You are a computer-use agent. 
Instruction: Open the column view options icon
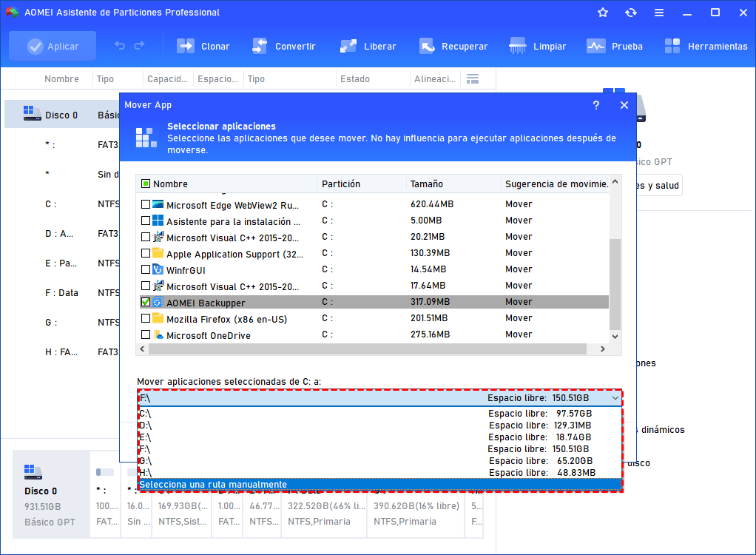[x=473, y=79]
